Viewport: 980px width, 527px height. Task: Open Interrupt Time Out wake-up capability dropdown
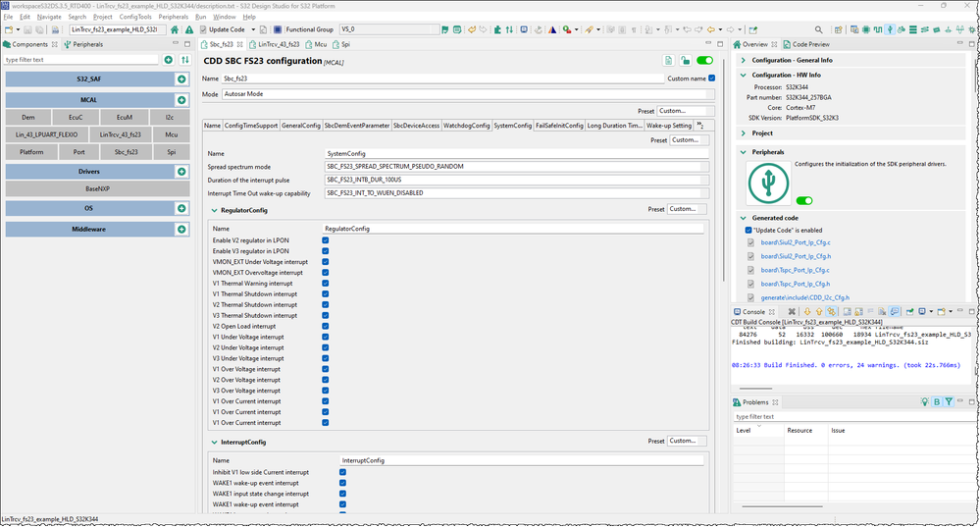[517, 193]
